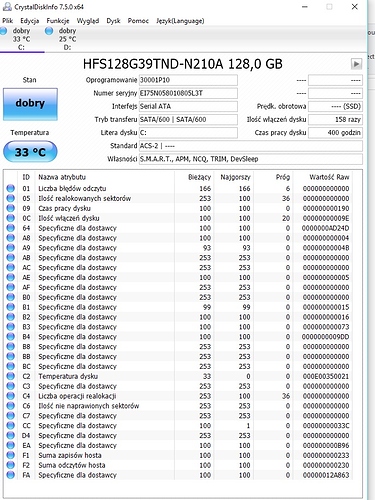The image size is (375, 500).
Task: Click status icon for attribute A8
Action: pyautogui.click(x=11, y=238)
